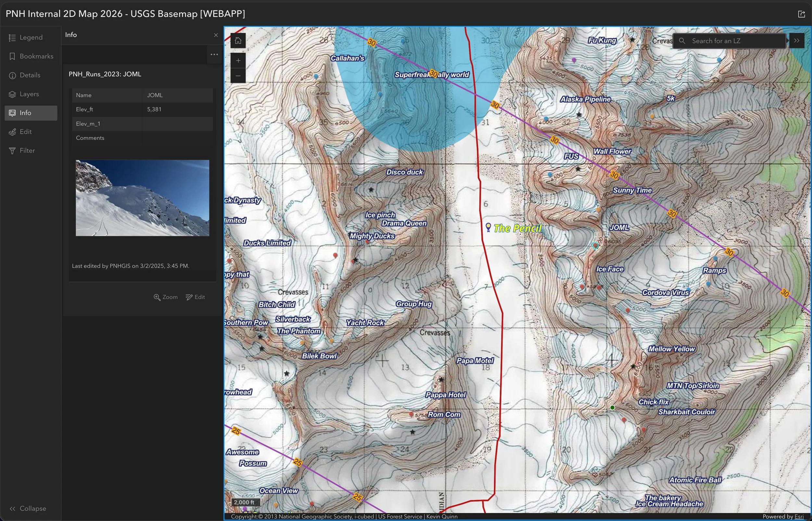Screen dimensions: 812x521
Task: Zoom out with the minus button
Action: 238,76
